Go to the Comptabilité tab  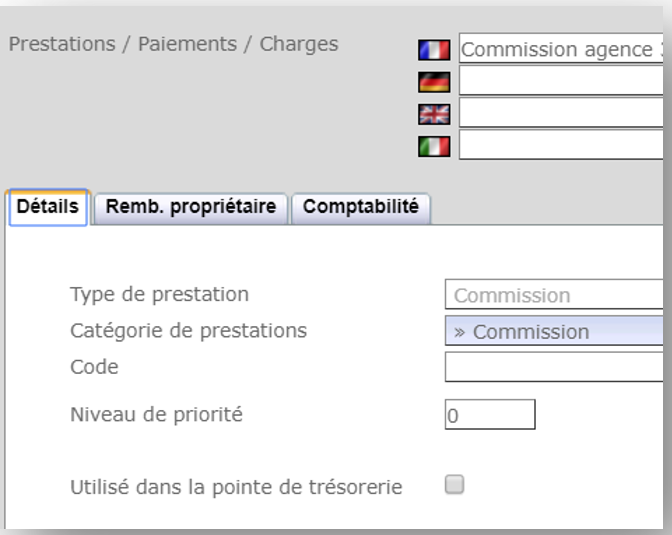(361, 208)
